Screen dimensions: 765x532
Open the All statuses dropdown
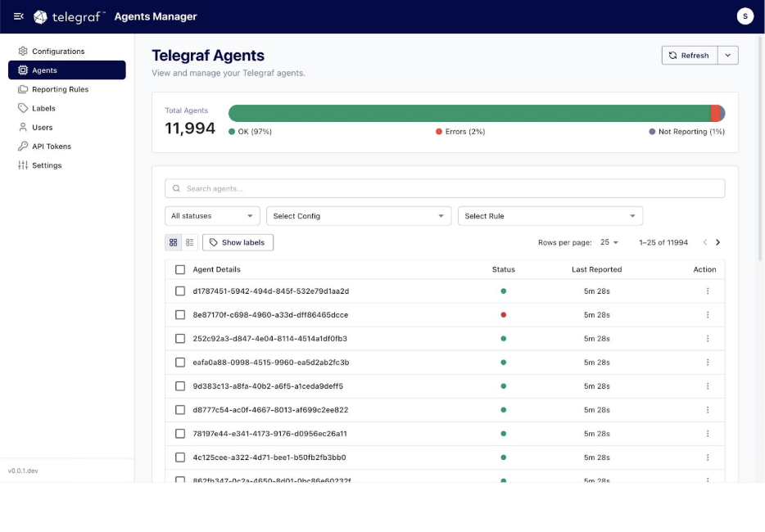212,215
